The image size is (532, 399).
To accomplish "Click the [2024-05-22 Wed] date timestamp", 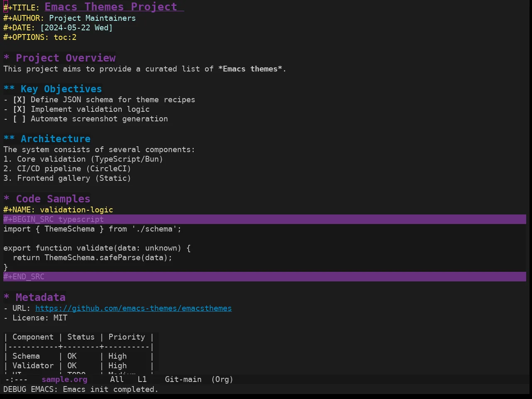I will point(76,28).
